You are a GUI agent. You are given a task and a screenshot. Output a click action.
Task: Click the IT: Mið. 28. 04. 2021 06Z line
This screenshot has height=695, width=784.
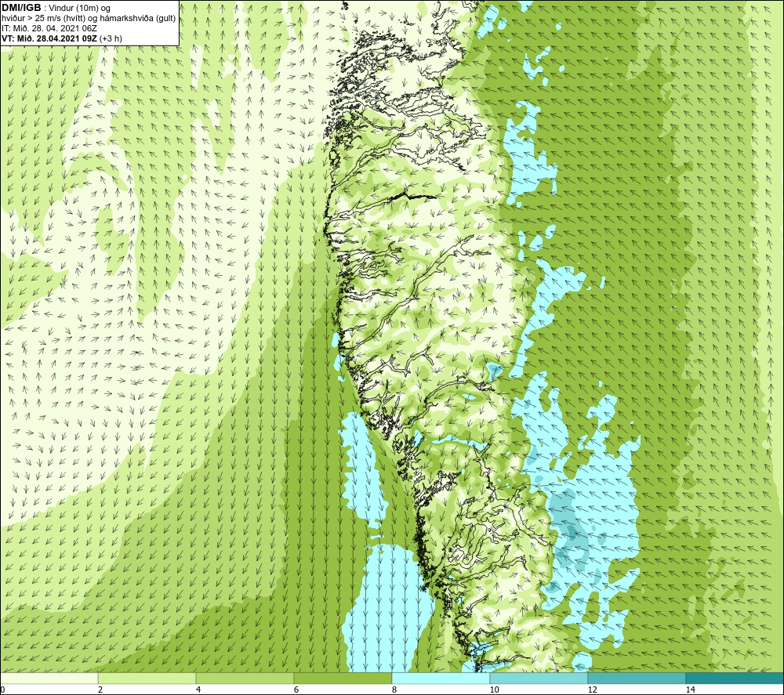49,28
